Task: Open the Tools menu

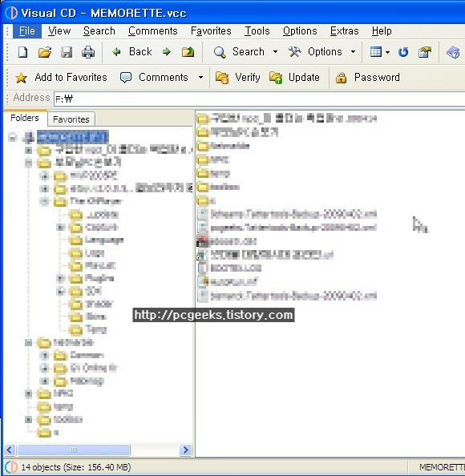Action: (x=257, y=31)
